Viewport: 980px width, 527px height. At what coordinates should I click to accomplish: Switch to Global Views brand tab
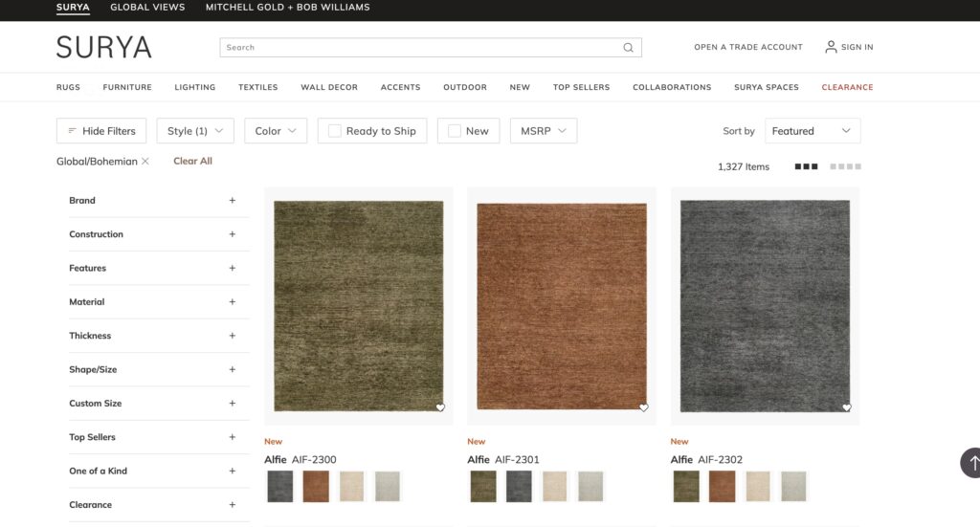pyautogui.click(x=147, y=8)
